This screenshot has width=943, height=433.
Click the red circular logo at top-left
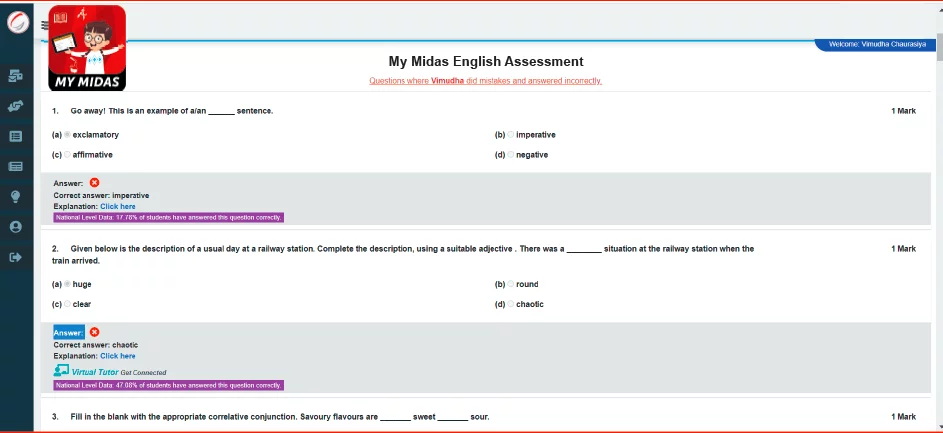[18, 21]
